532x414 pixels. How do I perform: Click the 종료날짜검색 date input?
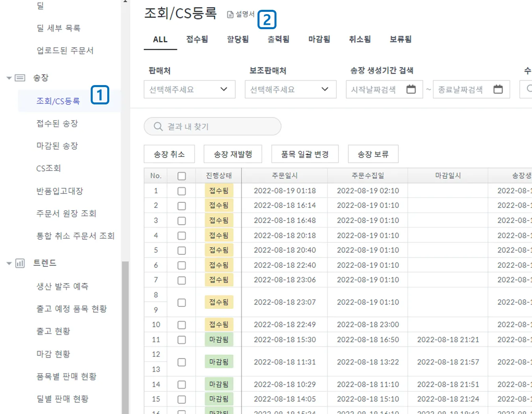tap(472, 89)
